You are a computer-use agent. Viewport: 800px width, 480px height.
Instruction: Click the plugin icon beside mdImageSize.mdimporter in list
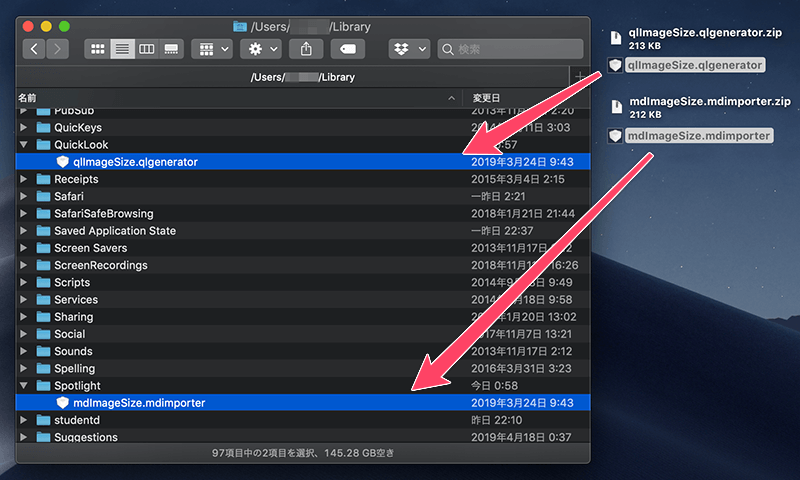[x=62, y=403]
